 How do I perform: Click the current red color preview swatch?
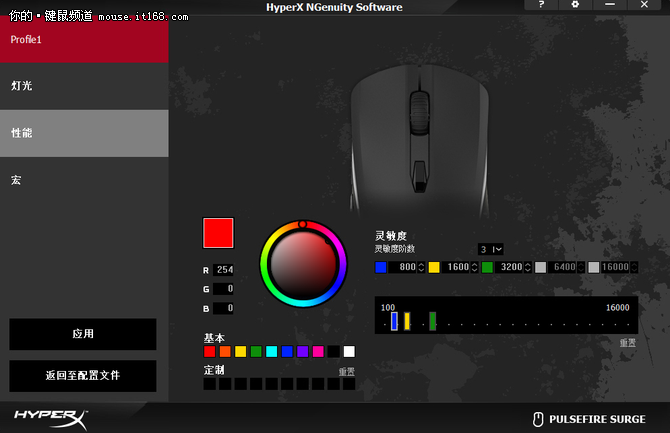[x=218, y=233]
